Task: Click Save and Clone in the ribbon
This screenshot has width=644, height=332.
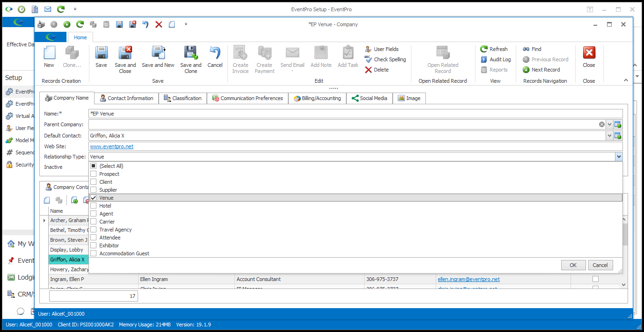Action: tap(191, 60)
